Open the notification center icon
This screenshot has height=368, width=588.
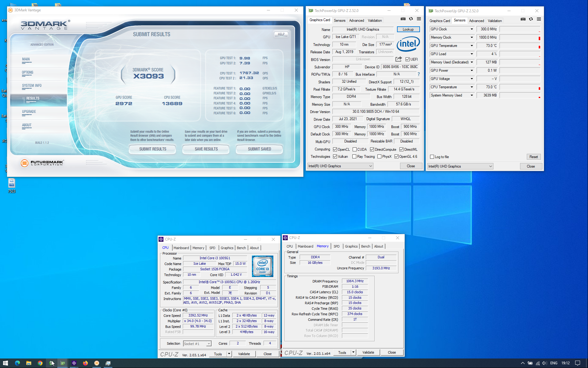coord(577,363)
